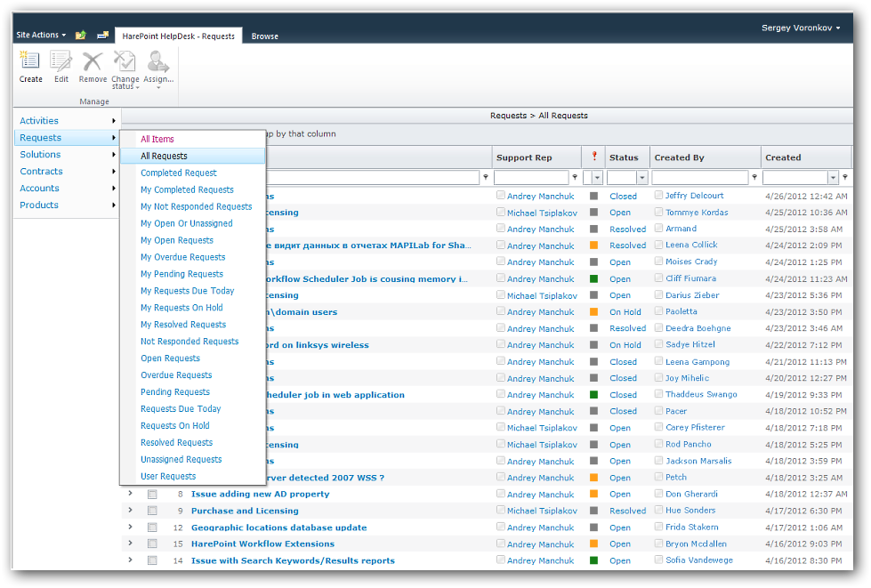The height and width of the screenshot is (588, 871).
Task: Click the Requests breadcrumb link
Action: coord(508,116)
